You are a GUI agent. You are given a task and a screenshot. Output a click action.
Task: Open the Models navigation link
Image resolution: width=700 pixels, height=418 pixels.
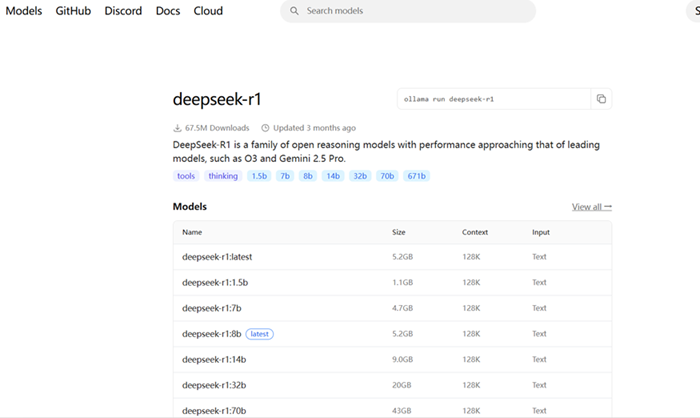coord(24,11)
